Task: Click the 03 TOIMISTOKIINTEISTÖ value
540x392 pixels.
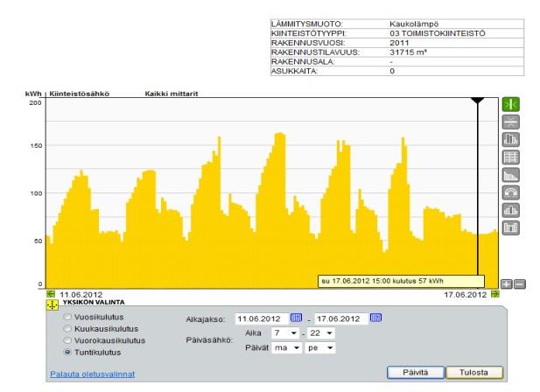Action: point(438,33)
